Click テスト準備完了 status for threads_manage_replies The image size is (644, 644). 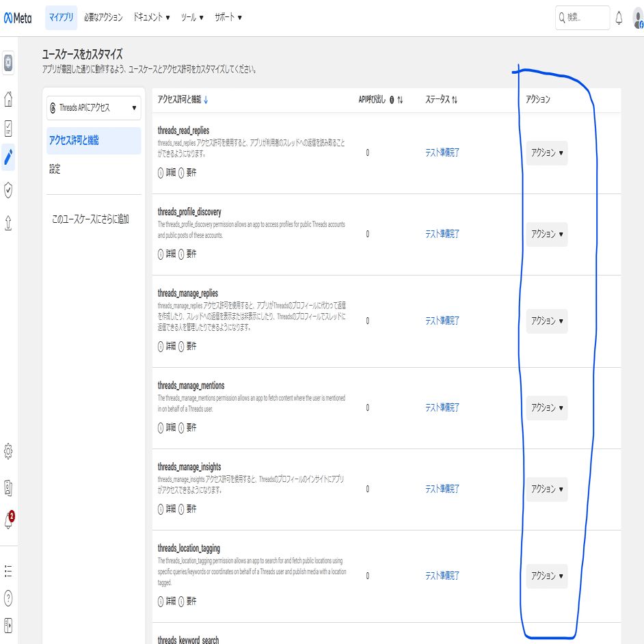click(x=442, y=321)
